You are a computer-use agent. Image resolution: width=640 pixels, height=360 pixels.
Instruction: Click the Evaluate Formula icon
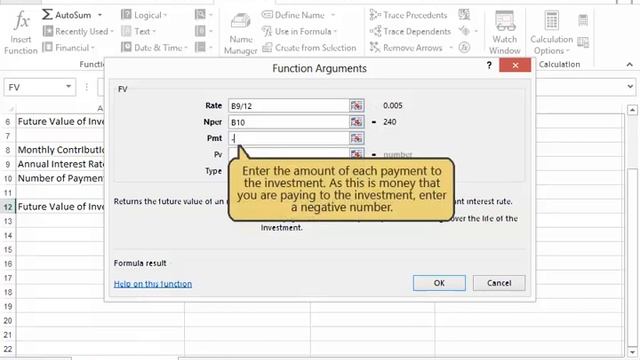(x=464, y=48)
